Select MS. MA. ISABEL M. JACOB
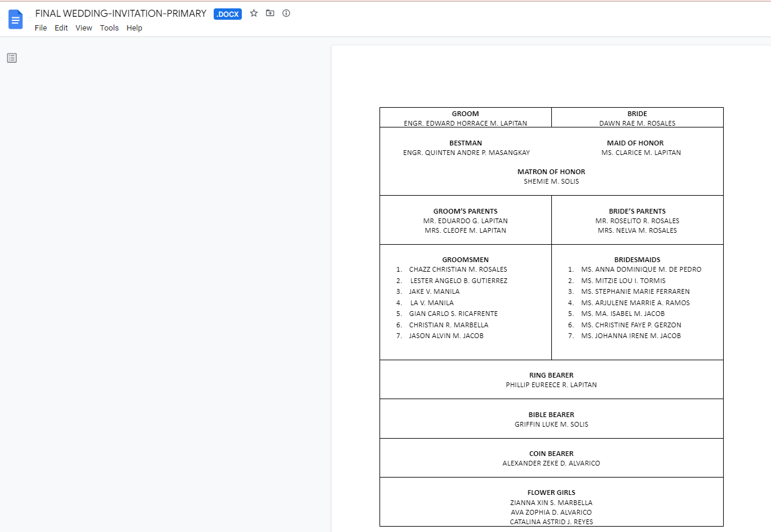This screenshot has width=771, height=532. pos(623,314)
